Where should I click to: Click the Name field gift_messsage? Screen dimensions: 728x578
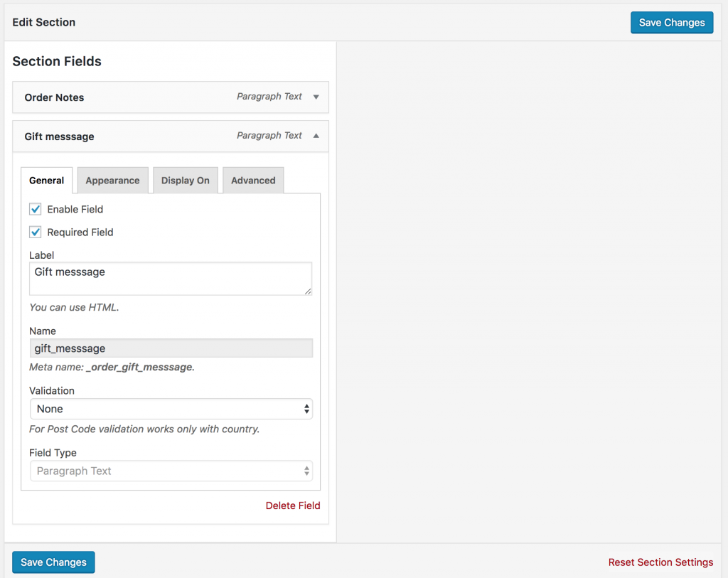[x=171, y=348]
